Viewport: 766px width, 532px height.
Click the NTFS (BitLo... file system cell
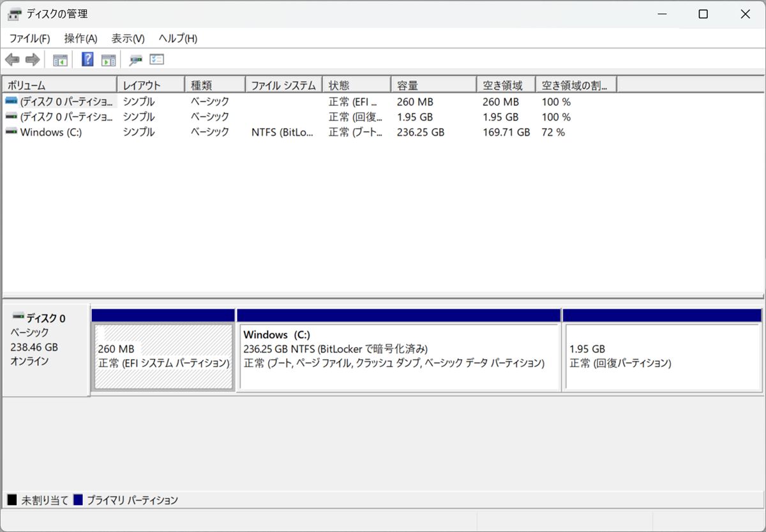point(283,132)
